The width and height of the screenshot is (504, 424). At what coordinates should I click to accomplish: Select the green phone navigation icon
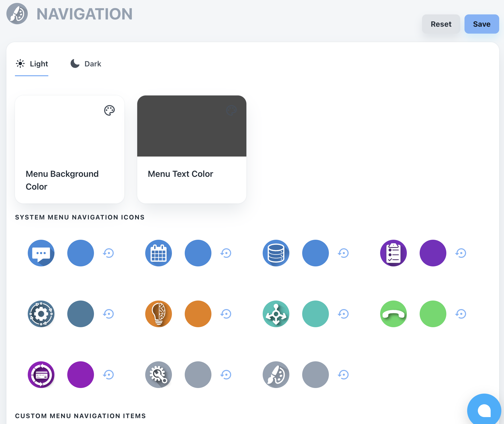tap(393, 314)
